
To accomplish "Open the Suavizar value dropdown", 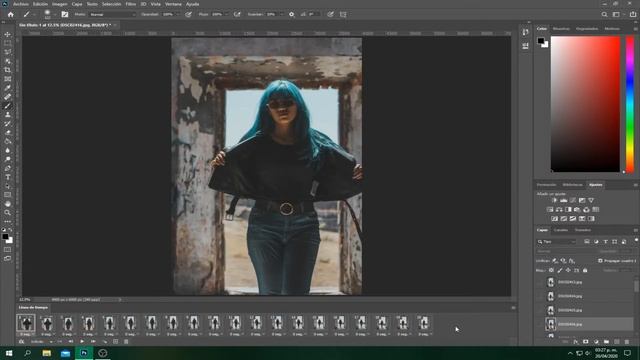I will click(281, 14).
